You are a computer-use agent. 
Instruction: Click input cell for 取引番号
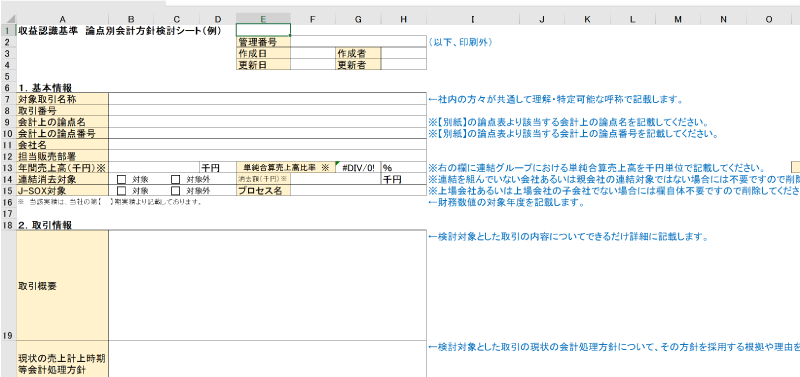tap(267, 111)
